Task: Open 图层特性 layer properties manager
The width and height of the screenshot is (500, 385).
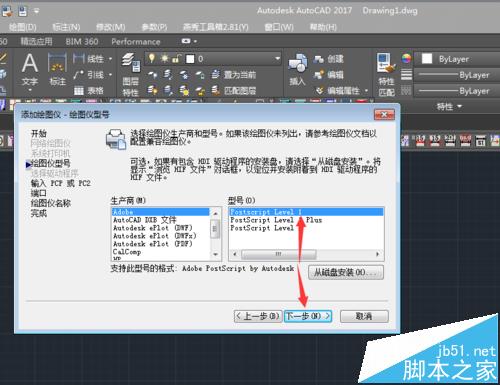Action: point(130,74)
